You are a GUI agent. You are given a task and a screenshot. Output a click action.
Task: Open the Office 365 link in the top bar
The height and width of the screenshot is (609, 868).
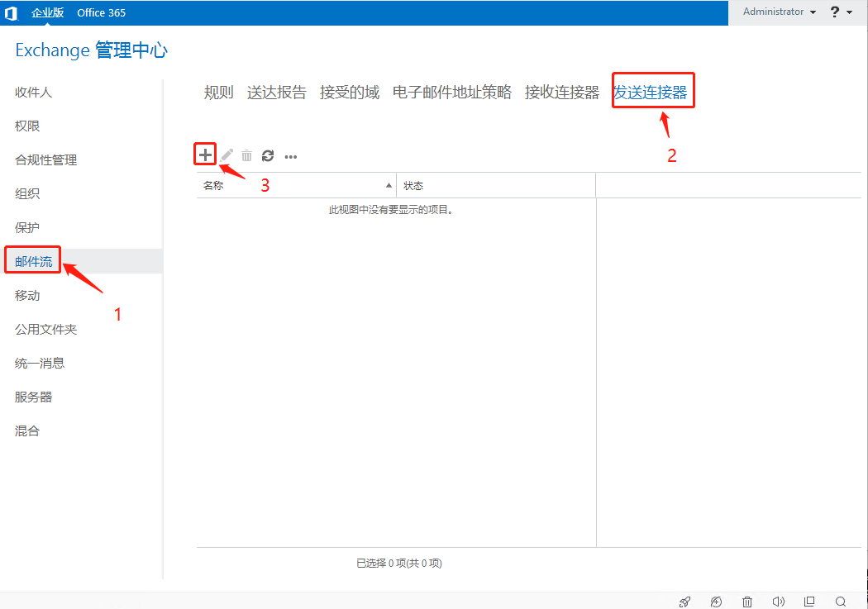102,12
